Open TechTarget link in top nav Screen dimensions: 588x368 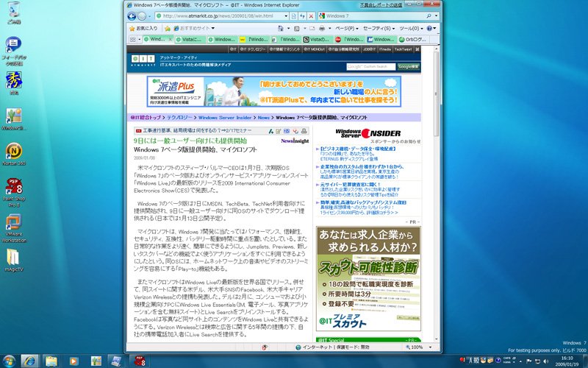click(403, 49)
